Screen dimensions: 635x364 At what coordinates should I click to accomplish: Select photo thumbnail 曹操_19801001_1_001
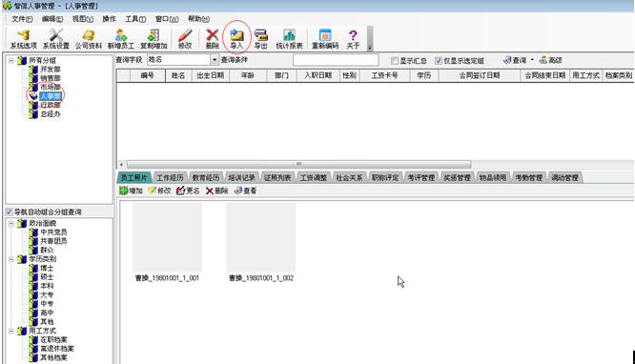click(167, 242)
